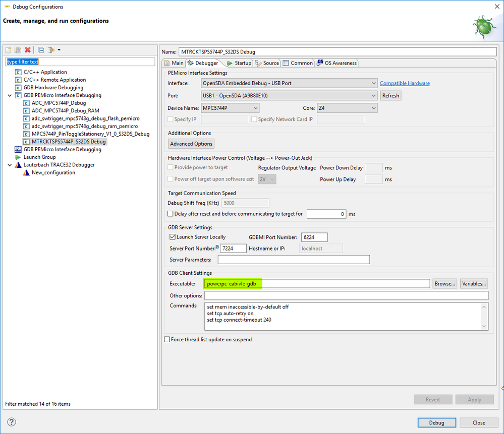Viewport: 504px width, 434px height.
Task: Click the Close button
Action: point(479,423)
